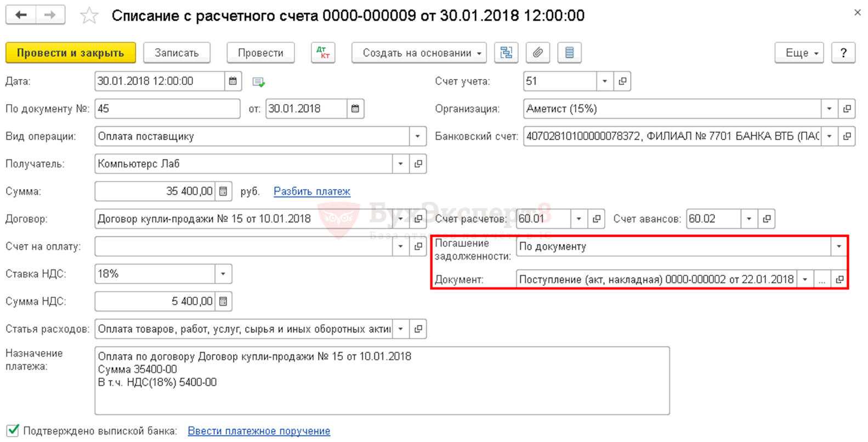Expand Счет авансов dropdown

(749, 219)
